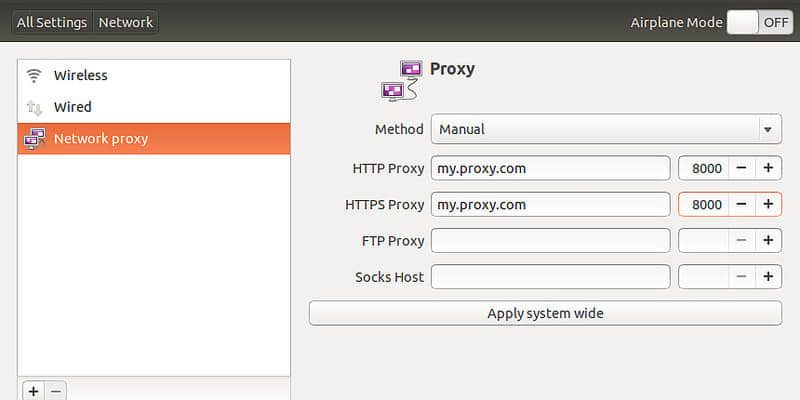The width and height of the screenshot is (800, 400).
Task: Increment the FTP Proxy port value
Action: pos(768,241)
